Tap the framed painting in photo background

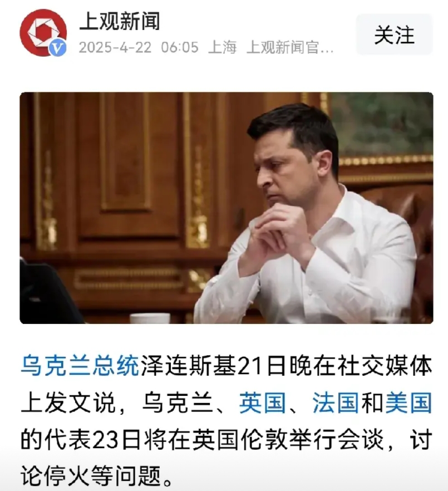point(380,127)
